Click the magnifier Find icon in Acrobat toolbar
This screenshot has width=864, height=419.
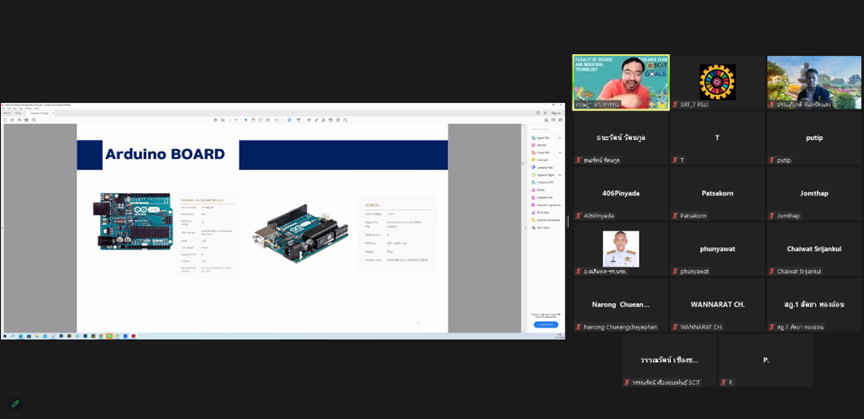point(34,120)
